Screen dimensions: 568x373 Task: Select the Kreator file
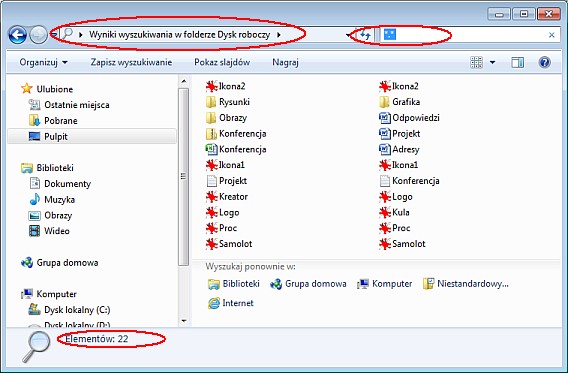coord(227,197)
